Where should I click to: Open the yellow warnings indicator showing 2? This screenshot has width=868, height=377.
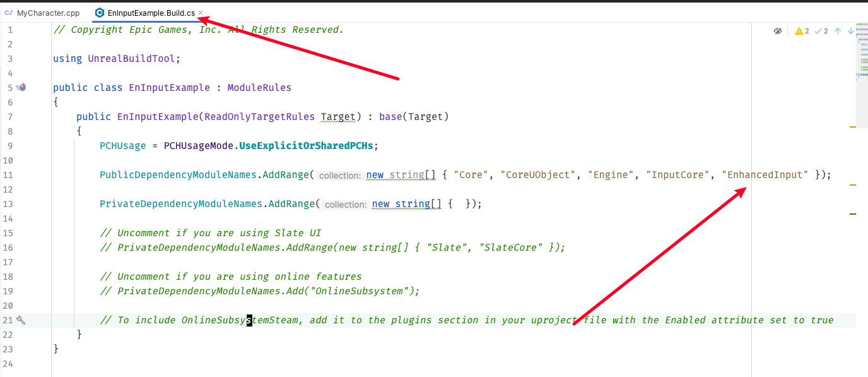pyautogui.click(x=802, y=31)
